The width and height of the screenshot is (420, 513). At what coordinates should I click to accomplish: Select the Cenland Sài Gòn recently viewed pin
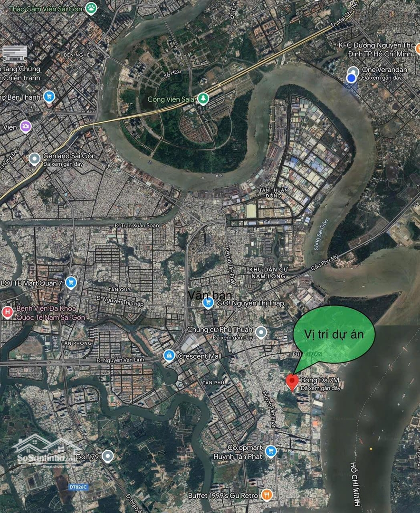click(x=34, y=159)
